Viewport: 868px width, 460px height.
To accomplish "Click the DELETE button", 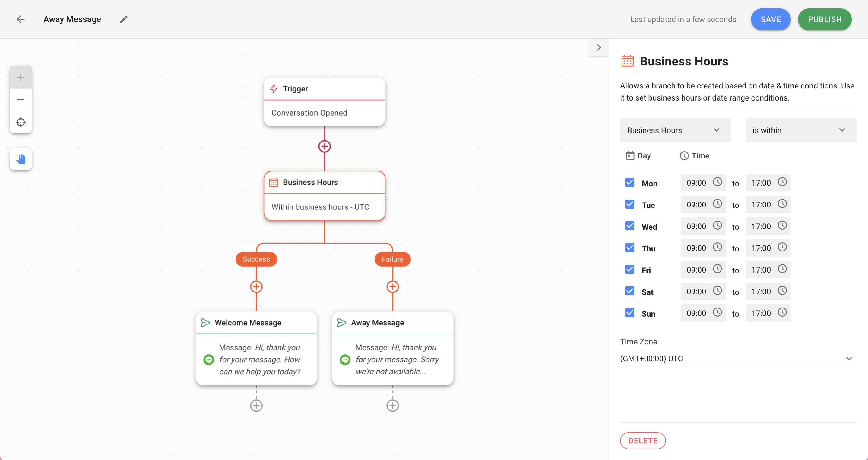I will pyautogui.click(x=643, y=440).
